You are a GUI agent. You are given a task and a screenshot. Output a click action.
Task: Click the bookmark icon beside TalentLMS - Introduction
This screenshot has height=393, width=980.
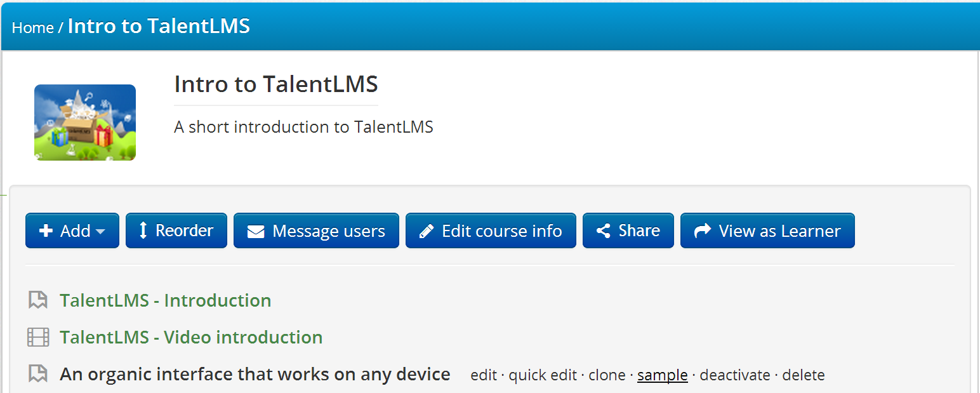pyautogui.click(x=38, y=300)
